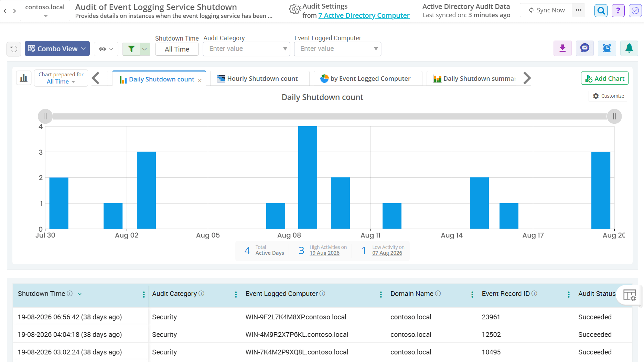This screenshot has width=644, height=362.
Task: Click the Audit Settings gear icon
Action: click(295, 10)
